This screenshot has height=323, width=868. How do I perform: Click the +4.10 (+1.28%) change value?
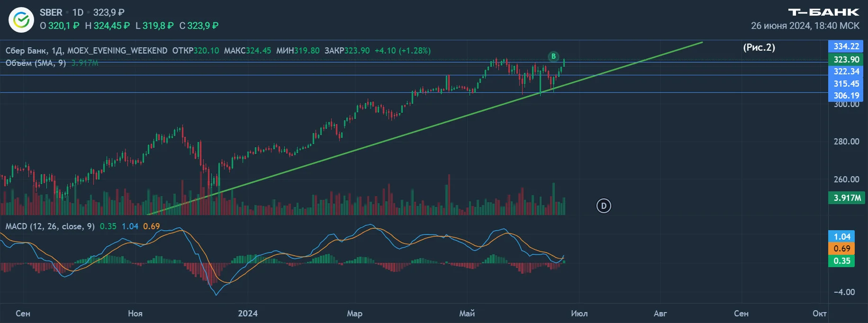click(403, 51)
